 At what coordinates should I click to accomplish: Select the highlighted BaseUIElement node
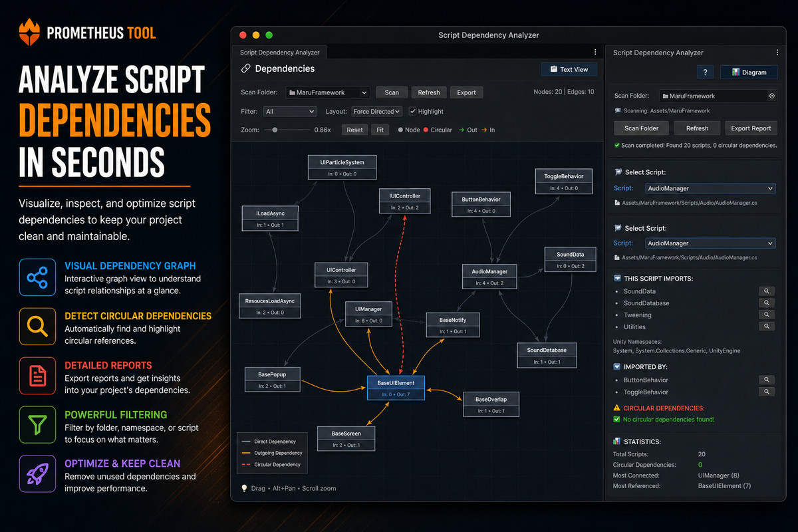click(396, 388)
